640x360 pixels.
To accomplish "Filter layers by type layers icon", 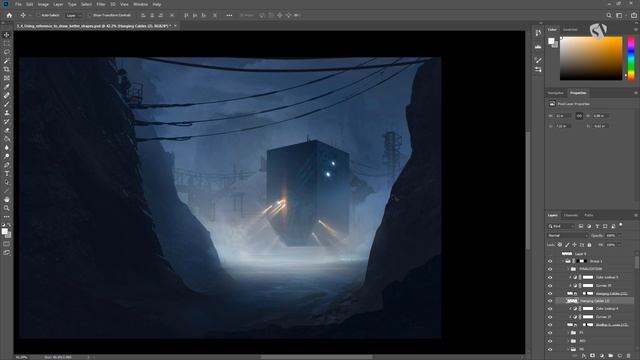I will [597, 226].
